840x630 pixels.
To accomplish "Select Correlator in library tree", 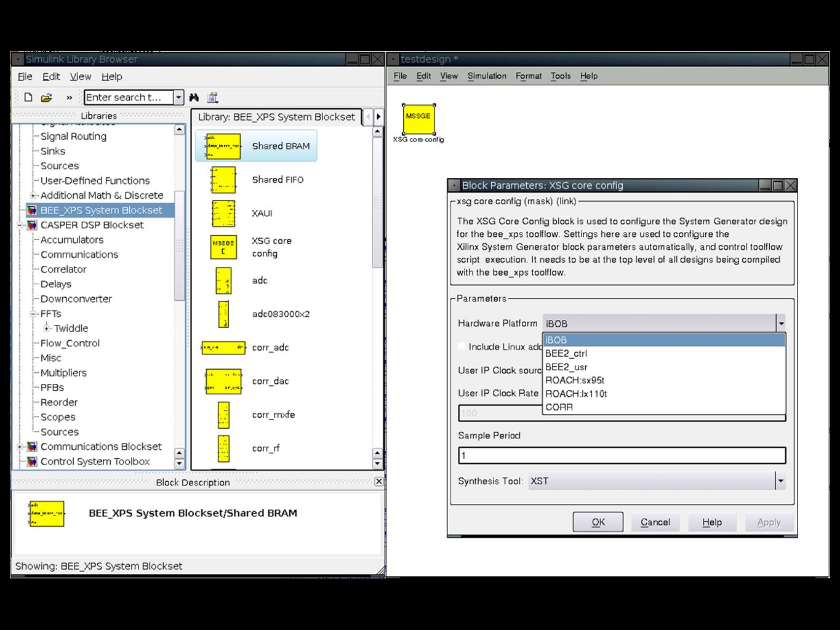I will 63,269.
